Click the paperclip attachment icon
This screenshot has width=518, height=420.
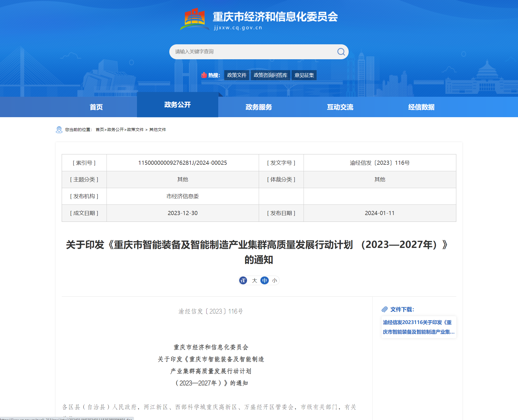[x=385, y=309]
